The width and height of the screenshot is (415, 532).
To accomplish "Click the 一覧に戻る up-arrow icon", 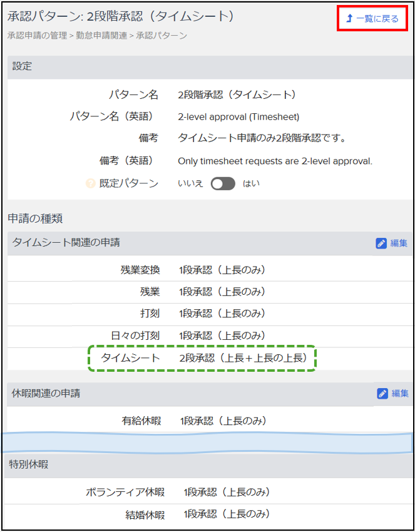I will (x=349, y=19).
